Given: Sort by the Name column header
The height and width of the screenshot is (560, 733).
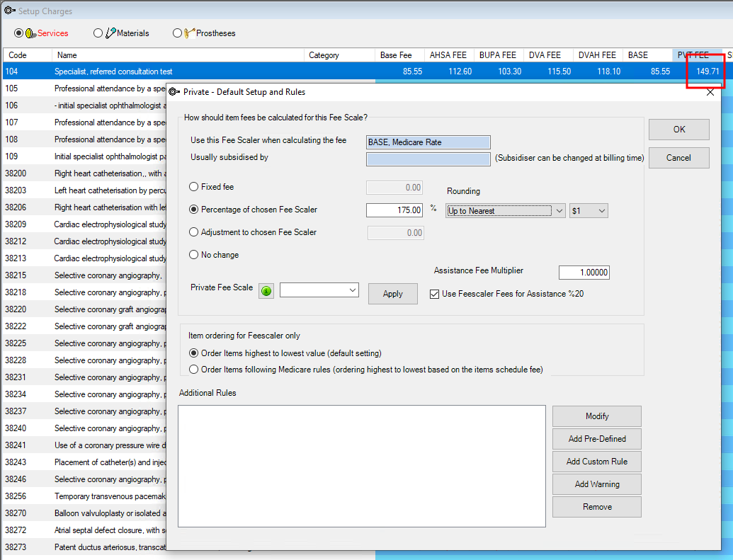Looking at the screenshot, I should pos(178,55).
